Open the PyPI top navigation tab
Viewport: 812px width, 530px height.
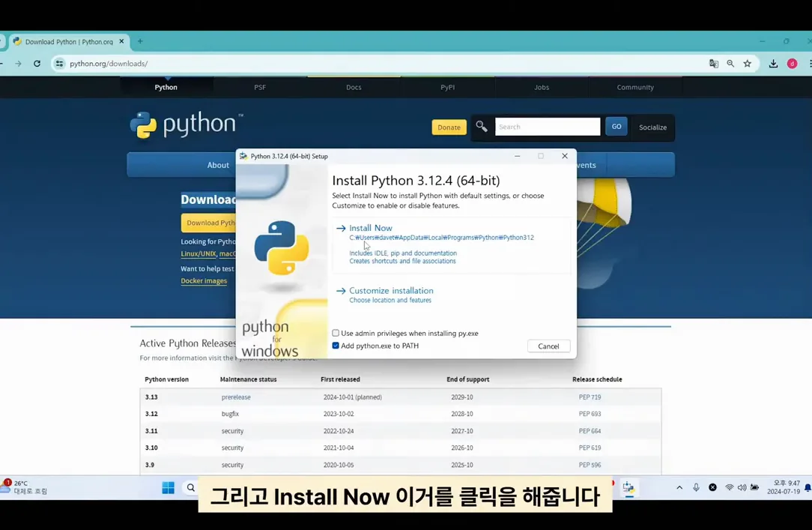447,87
